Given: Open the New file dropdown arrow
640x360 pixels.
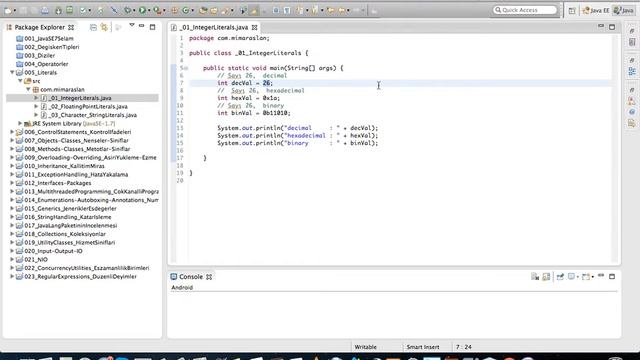Looking at the screenshot, I should pos(14,10).
